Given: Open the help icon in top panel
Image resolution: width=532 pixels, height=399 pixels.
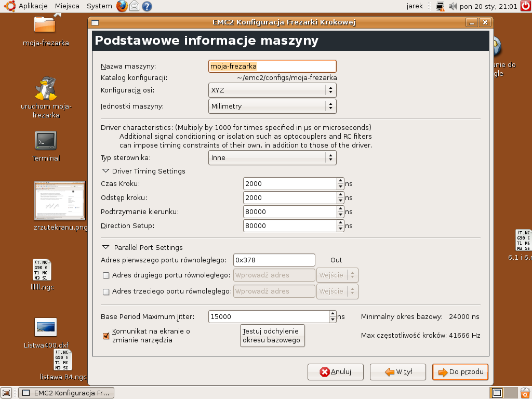Looking at the screenshot, I should pos(147,6).
